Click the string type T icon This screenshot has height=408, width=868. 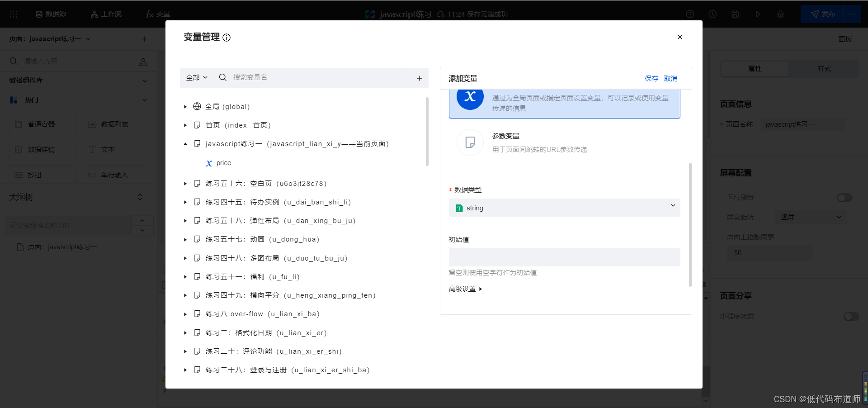pos(459,208)
